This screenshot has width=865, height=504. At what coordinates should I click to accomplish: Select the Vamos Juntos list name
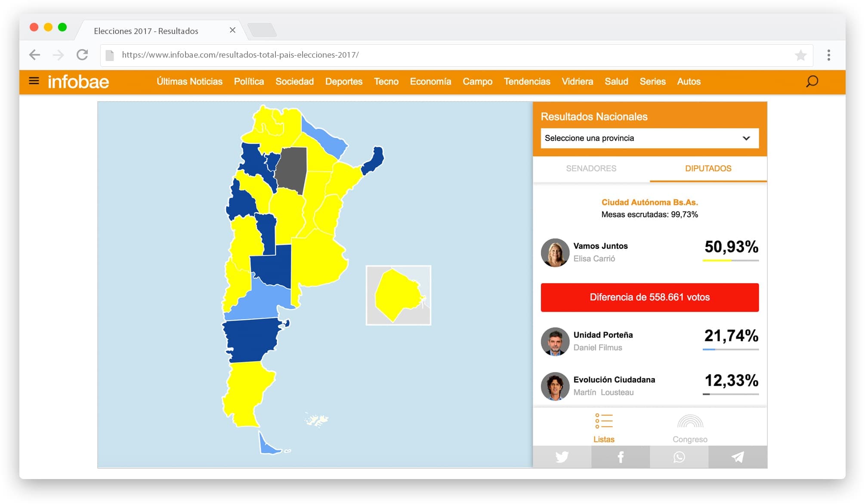600,246
